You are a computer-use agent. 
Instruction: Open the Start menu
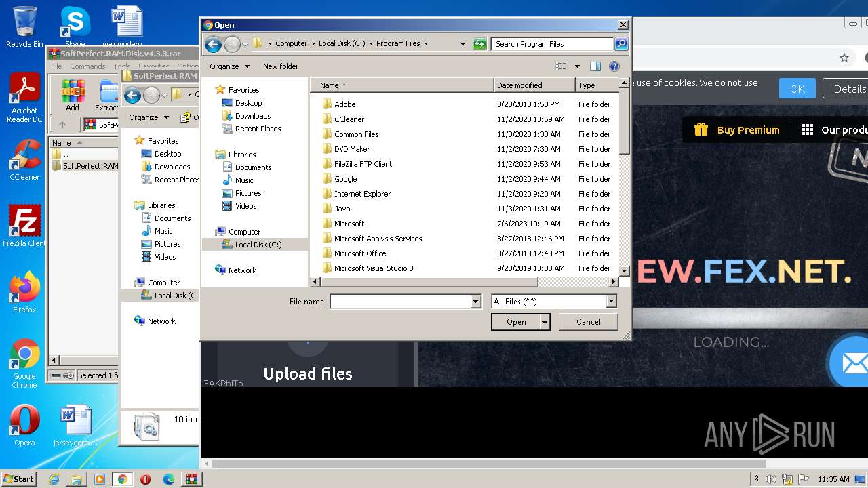(x=18, y=479)
